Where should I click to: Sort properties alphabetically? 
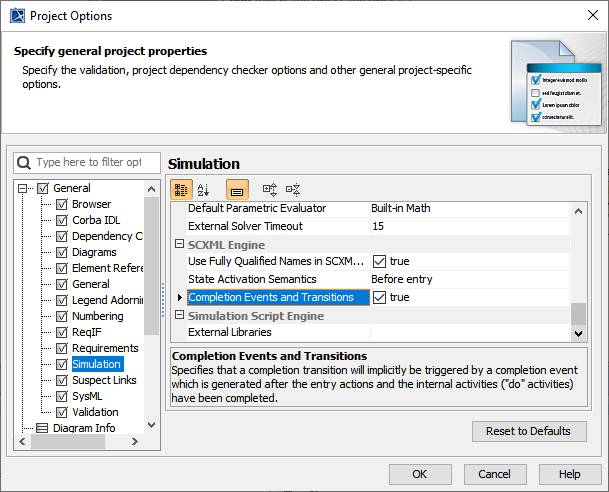pyautogui.click(x=204, y=189)
